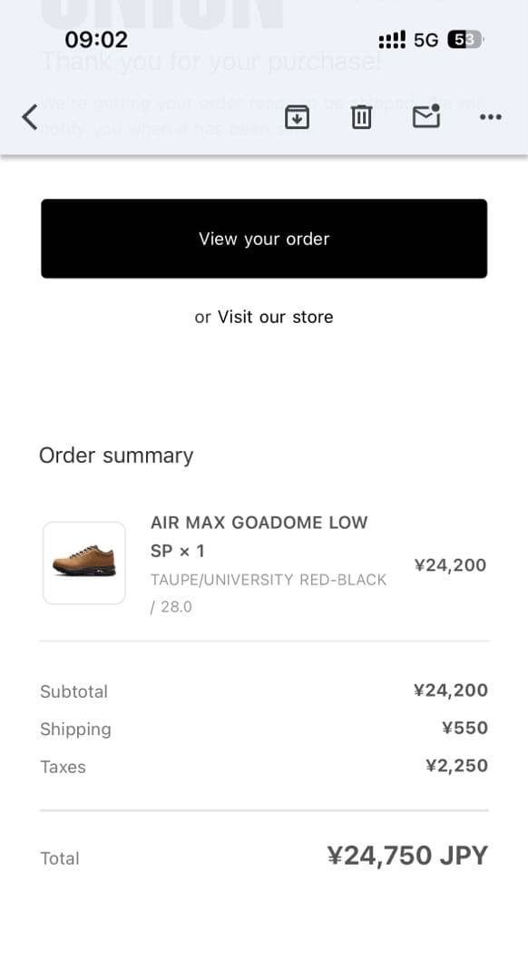Image resolution: width=528 pixels, height=980 pixels.
Task: Follow the Visit our store link
Action: tap(276, 317)
